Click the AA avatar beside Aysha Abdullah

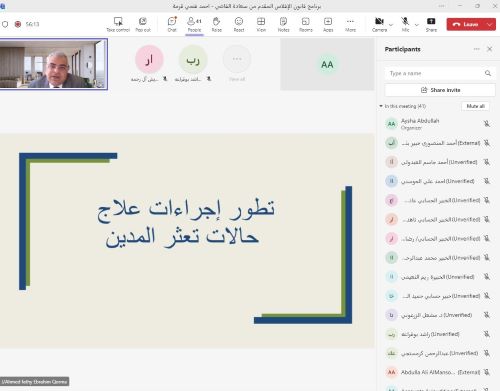(391, 124)
